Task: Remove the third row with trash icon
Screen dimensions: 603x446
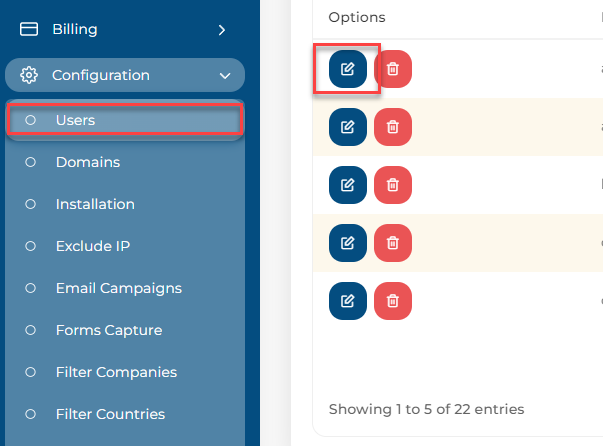Action: (393, 185)
